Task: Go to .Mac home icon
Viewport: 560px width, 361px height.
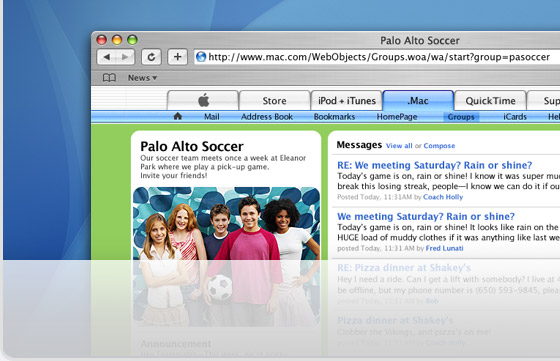Action: click(x=178, y=116)
